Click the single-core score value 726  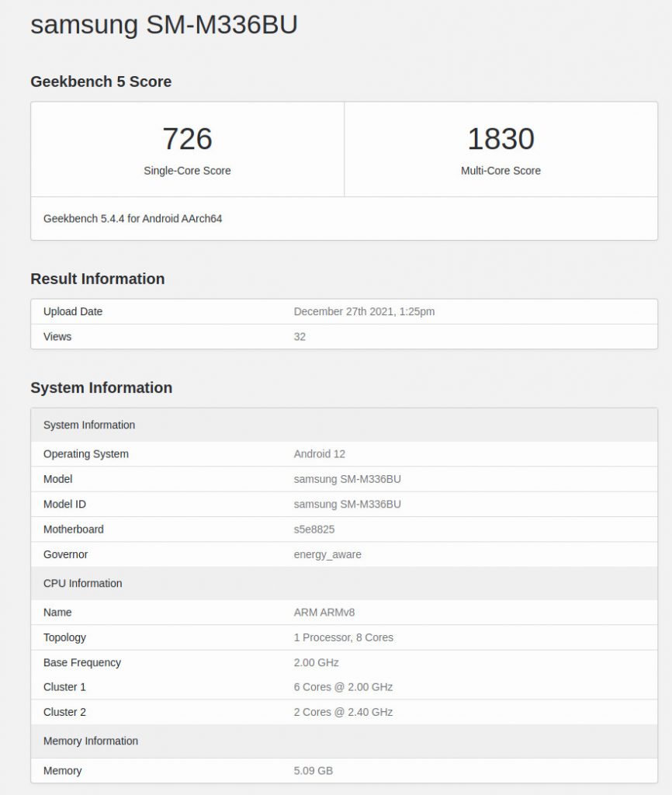click(x=187, y=138)
